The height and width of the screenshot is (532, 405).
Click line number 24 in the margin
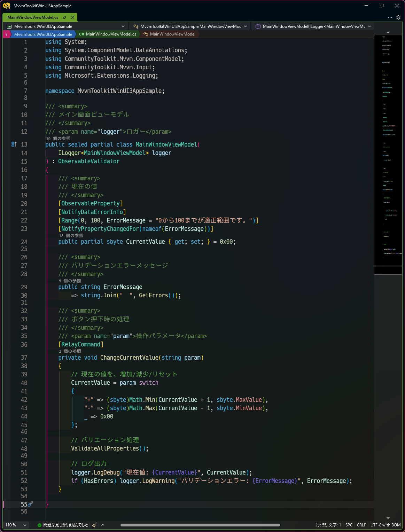click(24, 242)
